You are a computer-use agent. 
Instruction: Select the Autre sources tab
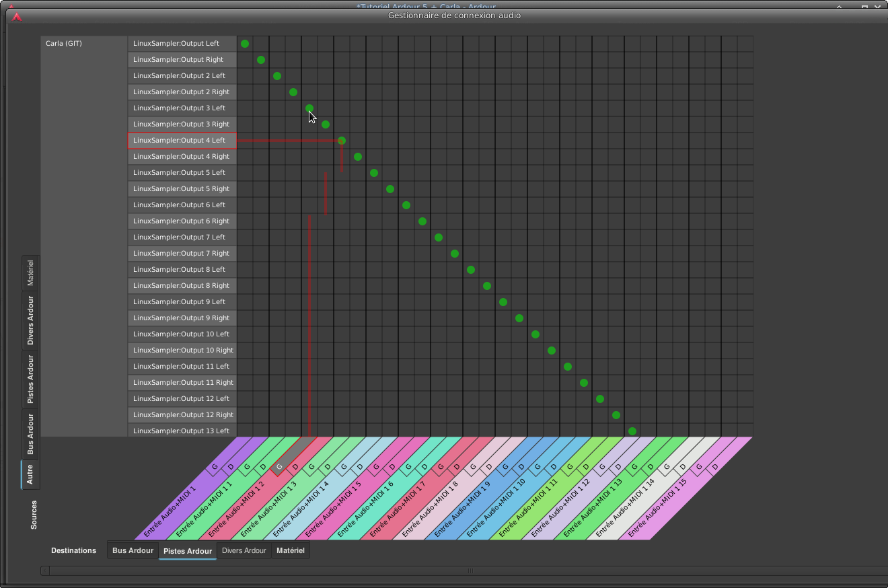pyautogui.click(x=30, y=474)
